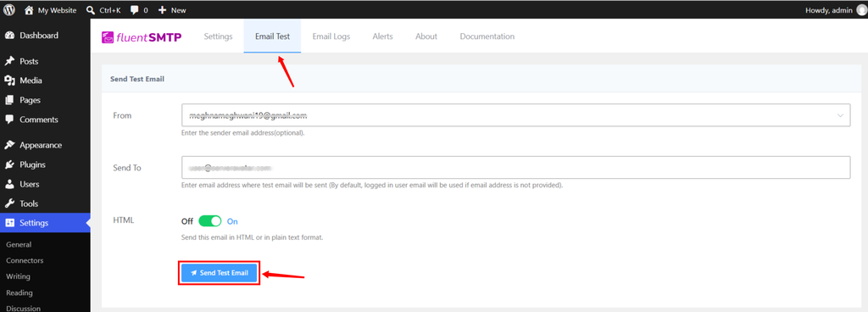Click the Tools wrench icon
Screen dimensions: 868x312
point(9,203)
